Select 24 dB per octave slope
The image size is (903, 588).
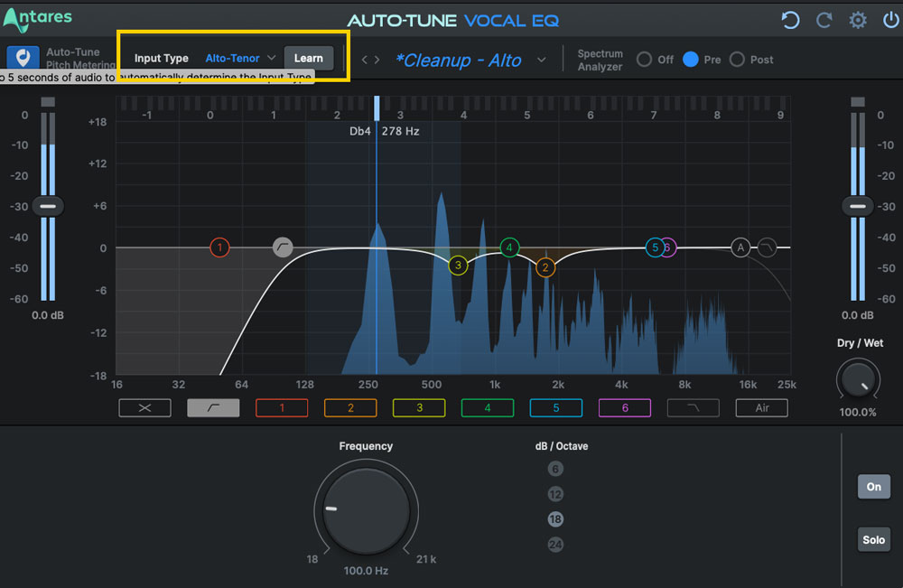coord(555,545)
